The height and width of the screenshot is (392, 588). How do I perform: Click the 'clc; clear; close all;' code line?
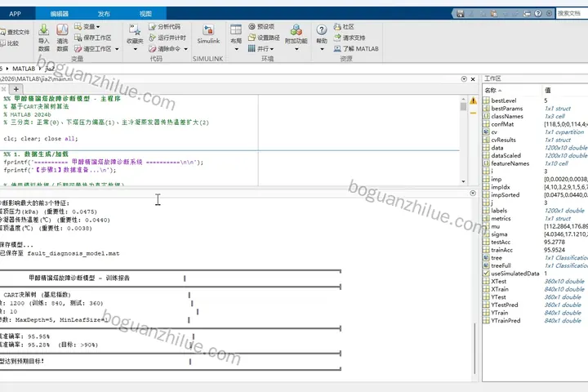click(41, 138)
